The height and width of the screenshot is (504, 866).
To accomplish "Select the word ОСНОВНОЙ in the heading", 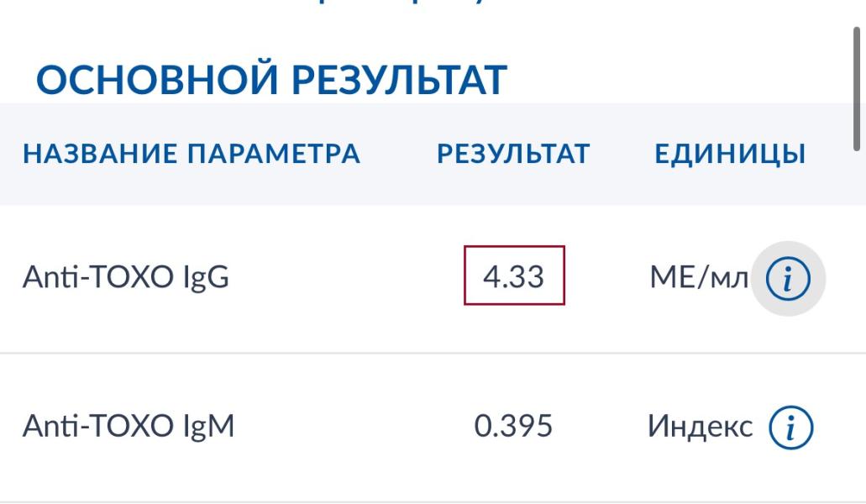I will tap(157, 80).
